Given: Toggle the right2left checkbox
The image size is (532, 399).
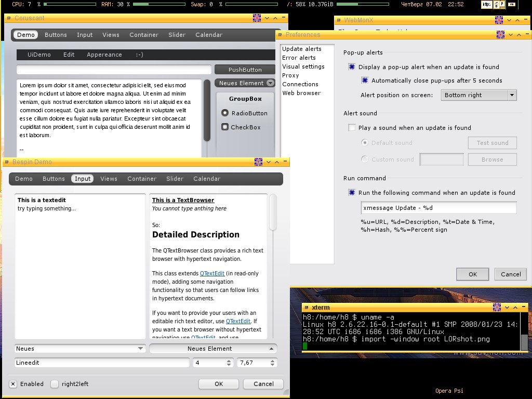Looking at the screenshot, I should click(x=55, y=384).
